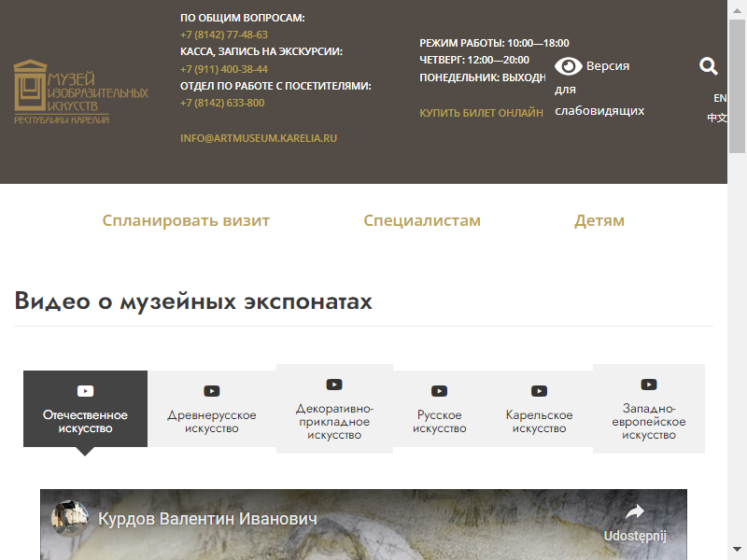
Task: Select the Карельское искусство tab
Action: (539, 409)
